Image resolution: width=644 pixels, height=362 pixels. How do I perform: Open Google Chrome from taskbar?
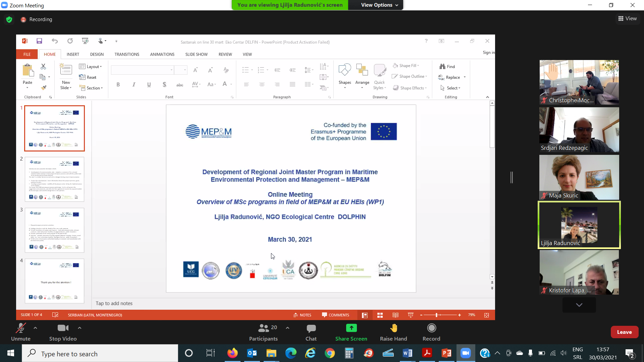(x=330, y=353)
